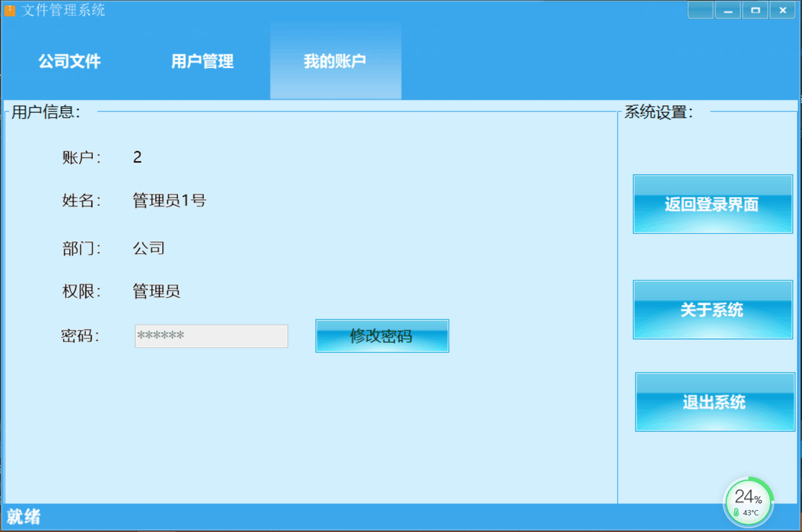
Task: Open the 用户管理 tab
Action: coord(202,61)
